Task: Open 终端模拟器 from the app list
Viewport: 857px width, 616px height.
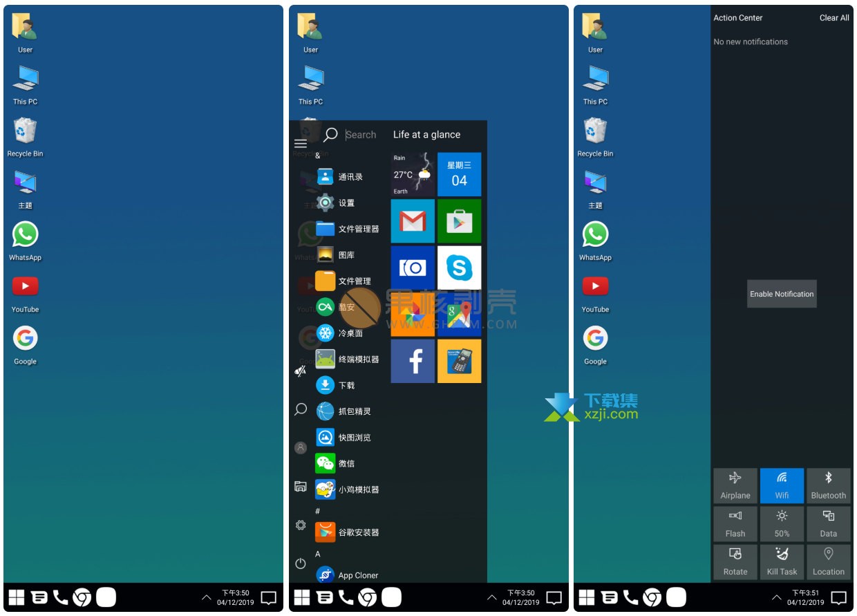Action: tap(348, 359)
